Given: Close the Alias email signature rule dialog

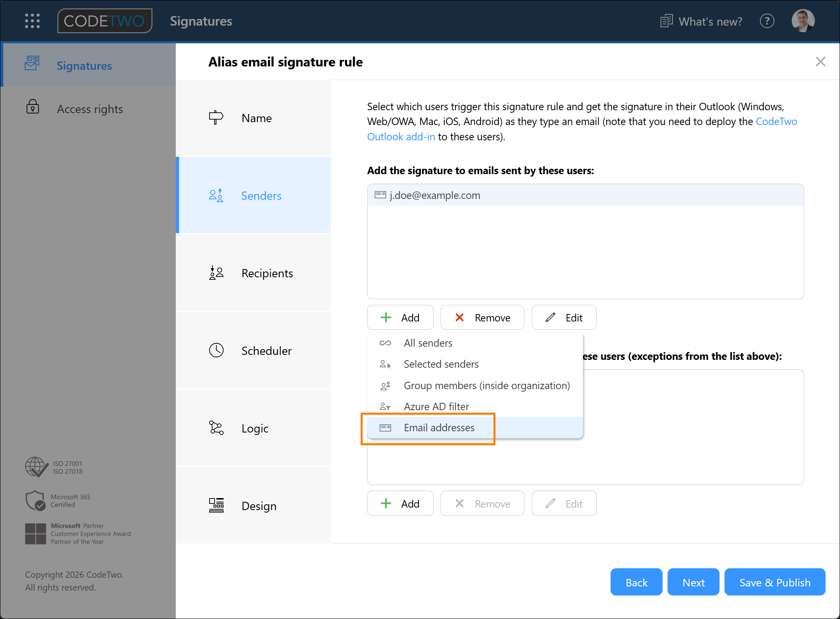Looking at the screenshot, I should [x=820, y=62].
